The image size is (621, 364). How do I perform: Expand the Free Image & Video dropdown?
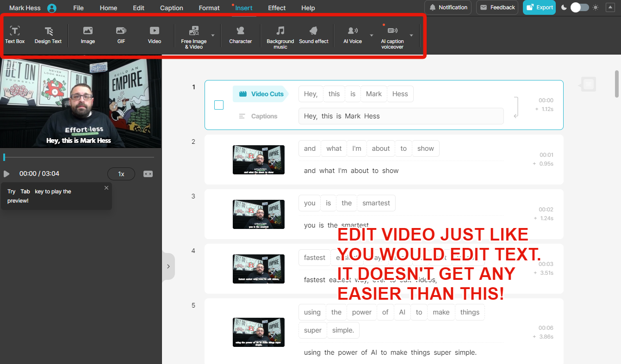tap(213, 35)
